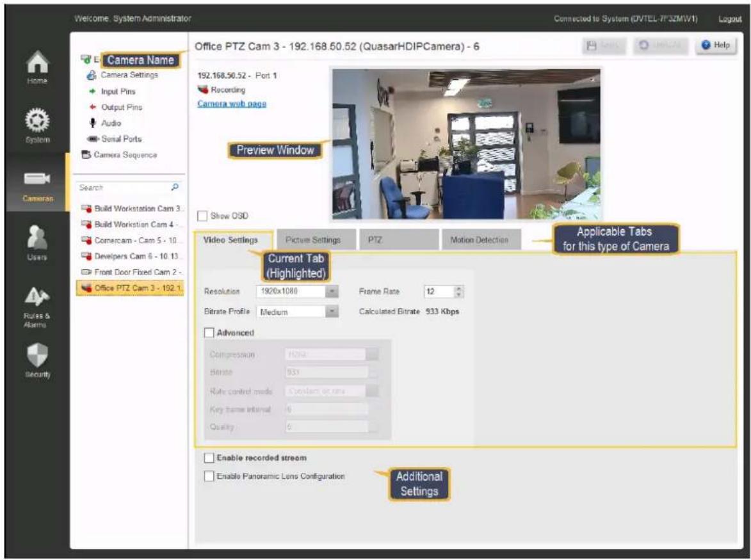Open the Audio microphone item
Screen dimensions: 751x560
click(x=106, y=123)
